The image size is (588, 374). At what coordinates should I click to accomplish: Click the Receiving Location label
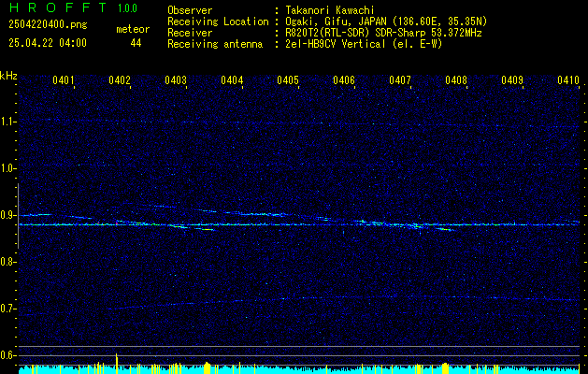[218, 22]
